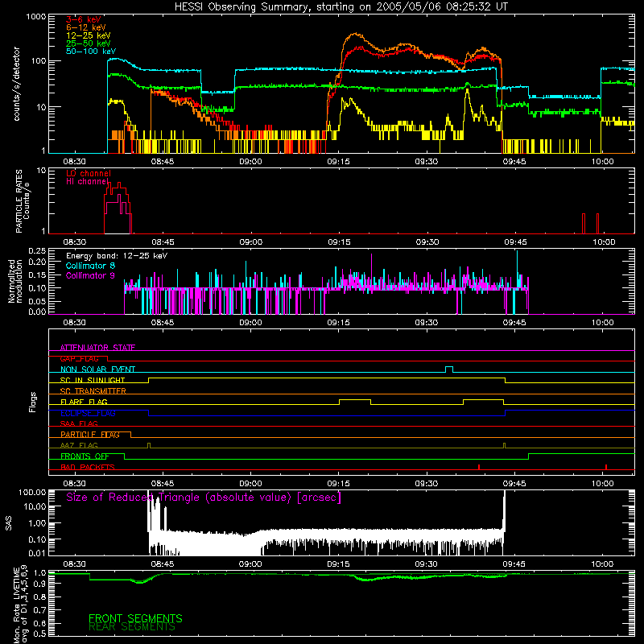Click the A4Z_FLAG label
Image resolution: width=644 pixels, height=644 pixels.
coord(79,445)
